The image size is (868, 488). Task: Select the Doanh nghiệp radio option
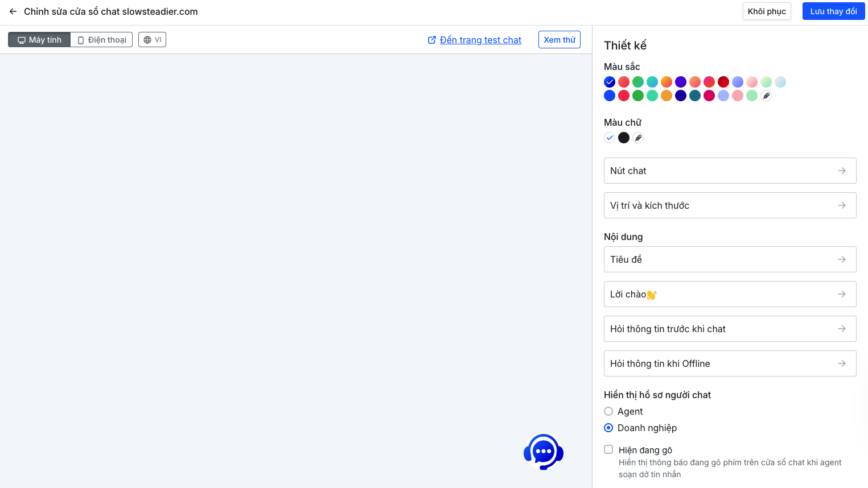(608, 428)
